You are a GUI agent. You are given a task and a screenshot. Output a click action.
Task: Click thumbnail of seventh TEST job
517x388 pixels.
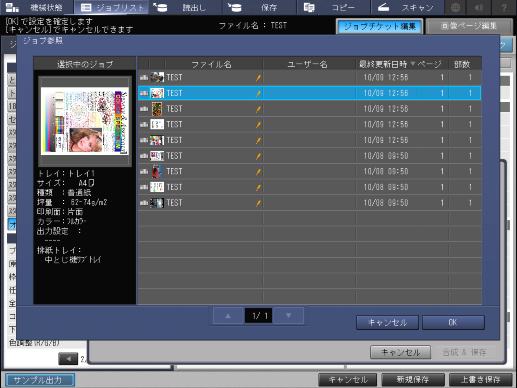point(157,171)
